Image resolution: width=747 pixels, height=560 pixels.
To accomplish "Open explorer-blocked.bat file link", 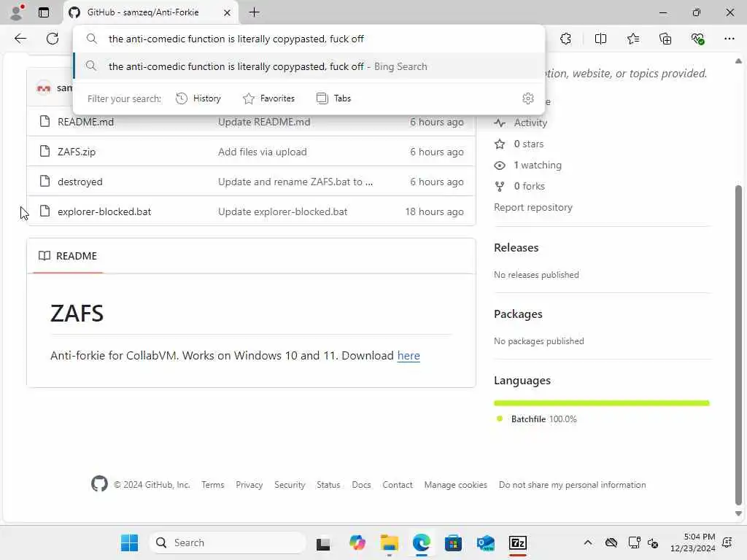I will coord(104,211).
